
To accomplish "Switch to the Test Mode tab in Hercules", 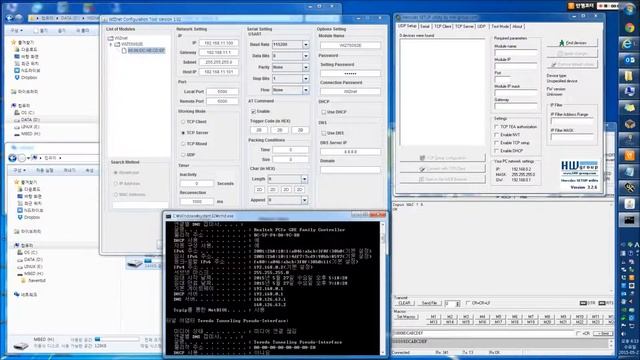I will [500, 26].
